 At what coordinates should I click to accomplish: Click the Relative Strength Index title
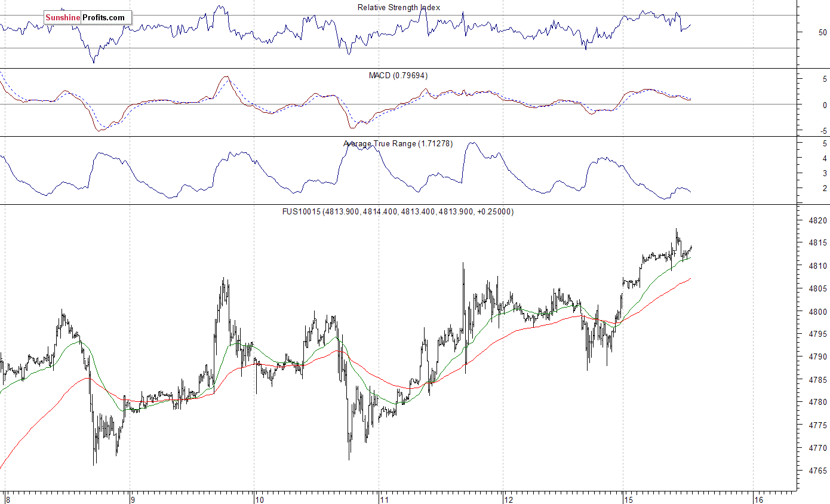coord(399,8)
